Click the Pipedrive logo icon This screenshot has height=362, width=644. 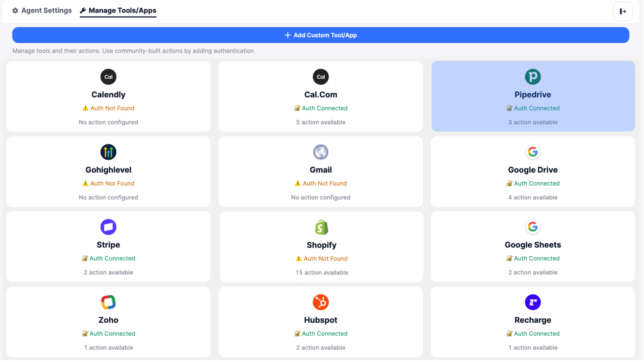tap(532, 77)
